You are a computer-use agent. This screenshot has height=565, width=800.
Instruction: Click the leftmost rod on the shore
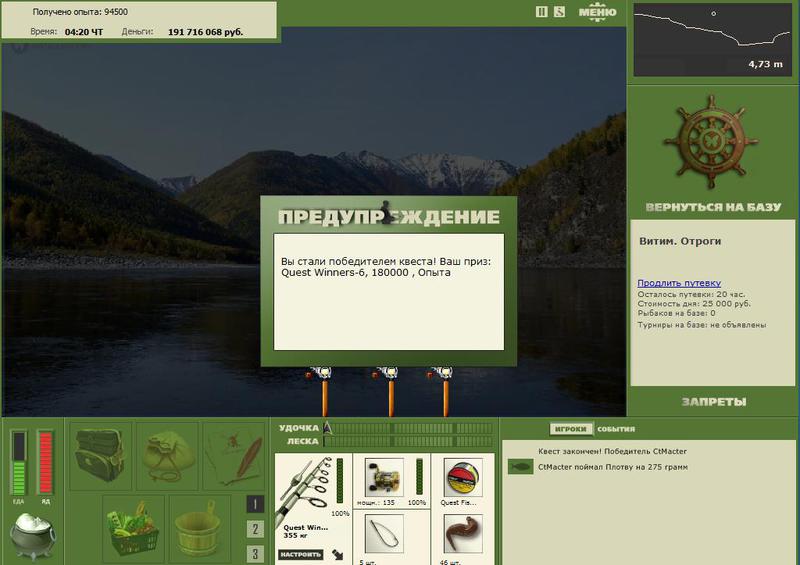coord(323,390)
